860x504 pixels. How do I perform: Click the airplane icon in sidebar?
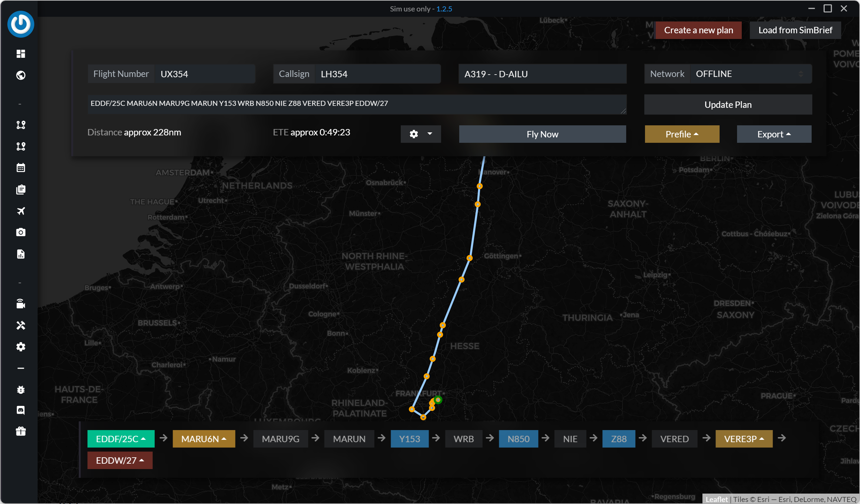(x=21, y=211)
